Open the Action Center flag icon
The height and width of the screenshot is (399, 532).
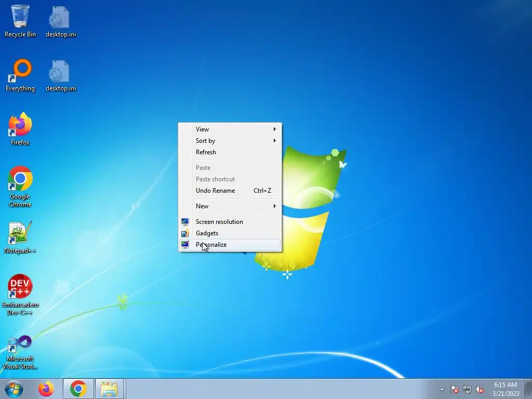tap(454, 389)
